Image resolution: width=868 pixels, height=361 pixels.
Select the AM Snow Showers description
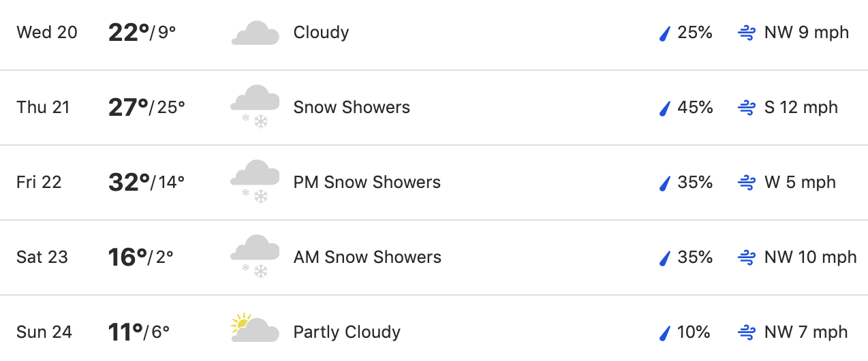point(367,257)
